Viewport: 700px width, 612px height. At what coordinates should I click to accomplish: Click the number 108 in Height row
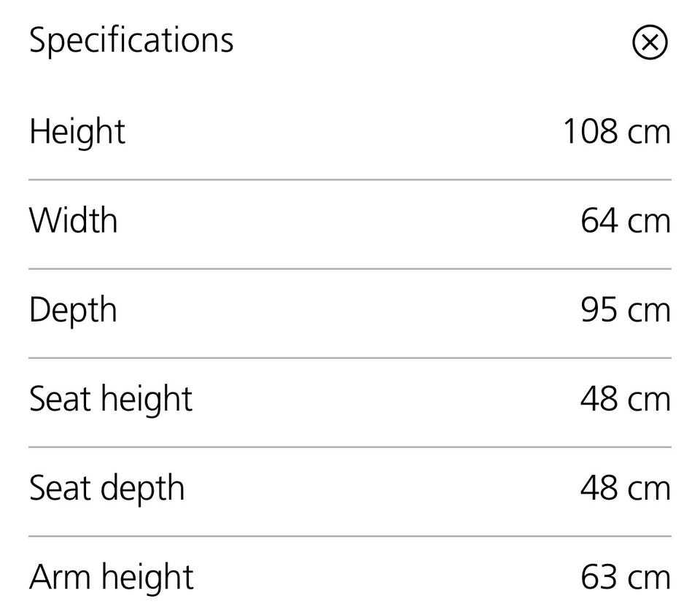(x=590, y=132)
